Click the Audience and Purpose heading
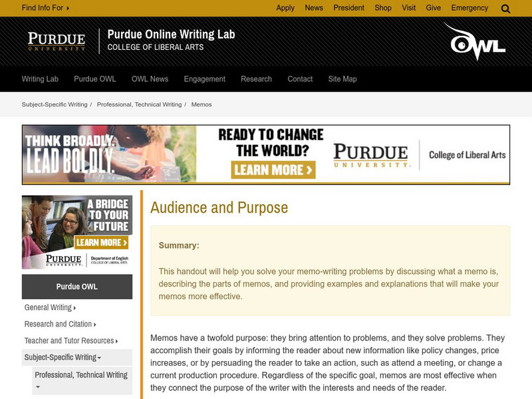Image resolution: width=532 pixels, height=399 pixels. pyautogui.click(x=219, y=207)
